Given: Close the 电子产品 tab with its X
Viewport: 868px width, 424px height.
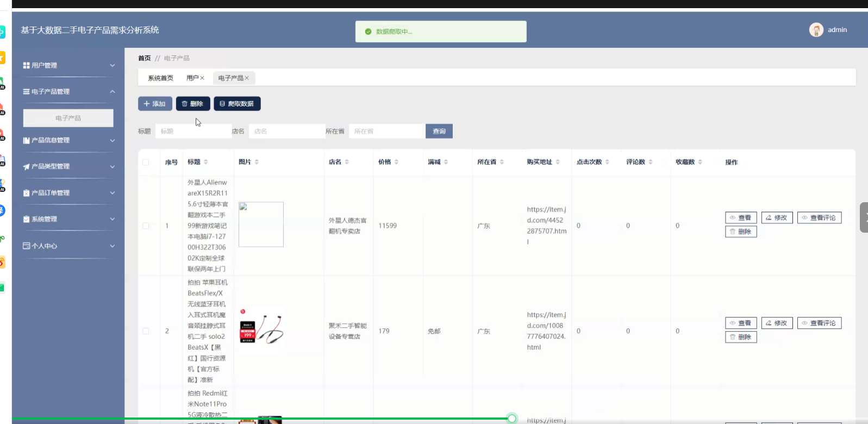Looking at the screenshot, I should (x=247, y=78).
